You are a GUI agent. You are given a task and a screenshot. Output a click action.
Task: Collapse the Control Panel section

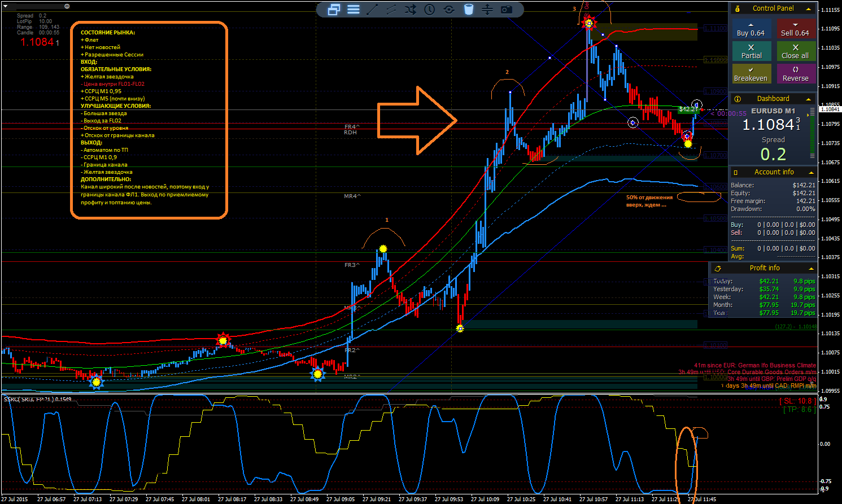[x=809, y=9]
